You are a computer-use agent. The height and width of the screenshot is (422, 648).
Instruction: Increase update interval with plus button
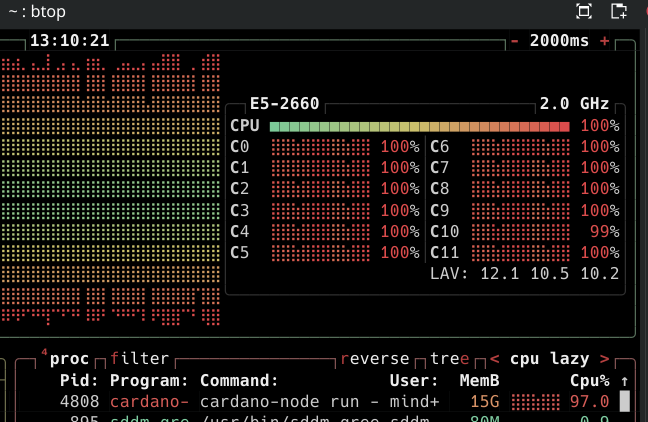pos(605,41)
